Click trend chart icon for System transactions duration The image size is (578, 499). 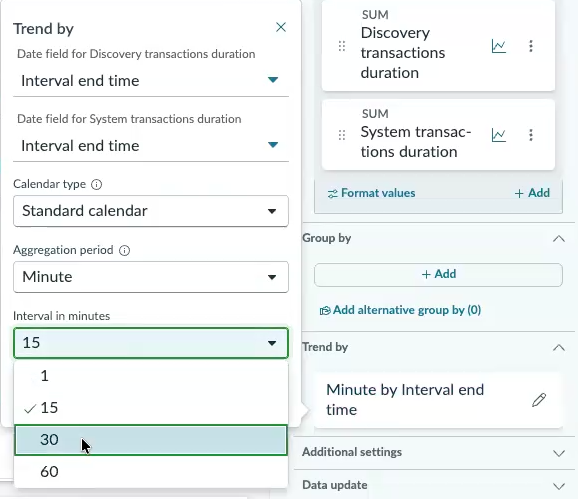coord(499,135)
